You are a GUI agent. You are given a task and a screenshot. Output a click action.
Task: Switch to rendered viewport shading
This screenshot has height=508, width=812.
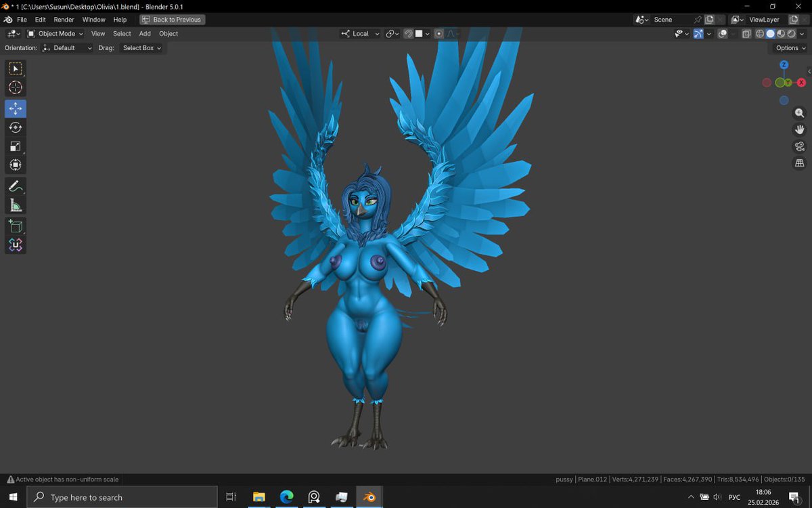click(x=791, y=33)
